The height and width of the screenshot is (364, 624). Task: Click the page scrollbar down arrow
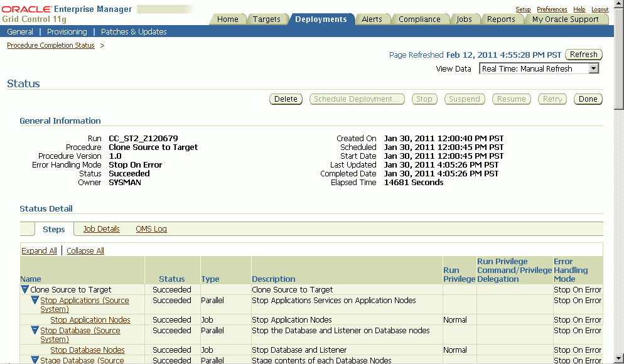point(619,358)
